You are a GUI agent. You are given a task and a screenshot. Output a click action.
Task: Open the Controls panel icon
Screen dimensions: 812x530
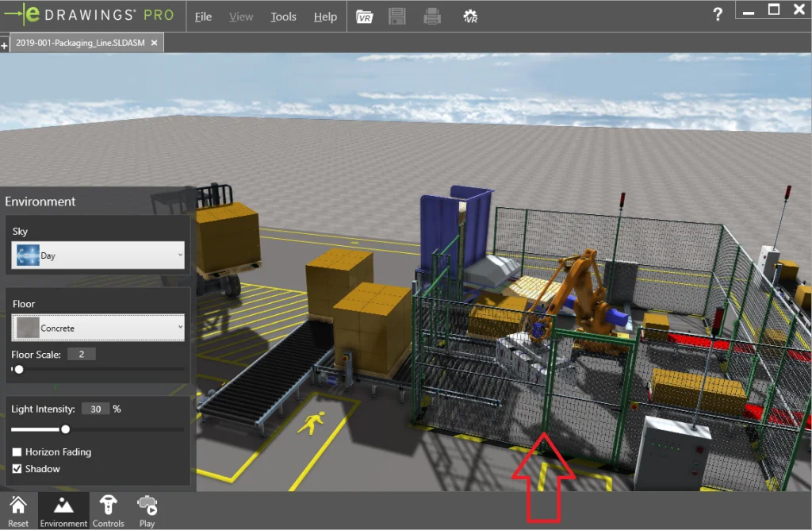click(108, 510)
